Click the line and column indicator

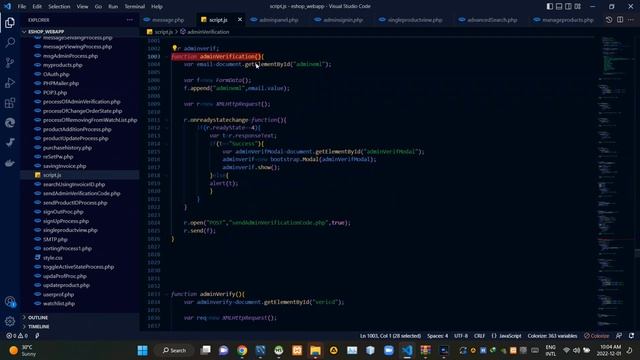(390, 336)
